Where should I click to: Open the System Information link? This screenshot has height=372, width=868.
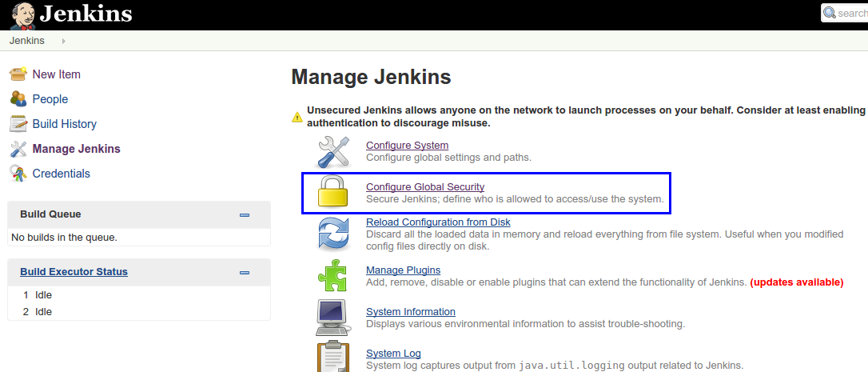pos(411,311)
